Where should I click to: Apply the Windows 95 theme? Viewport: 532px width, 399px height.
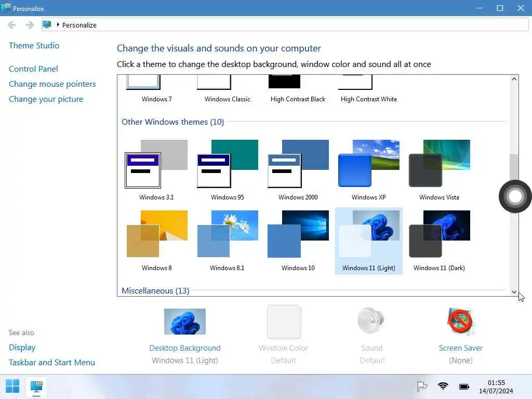tap(228, 170)
